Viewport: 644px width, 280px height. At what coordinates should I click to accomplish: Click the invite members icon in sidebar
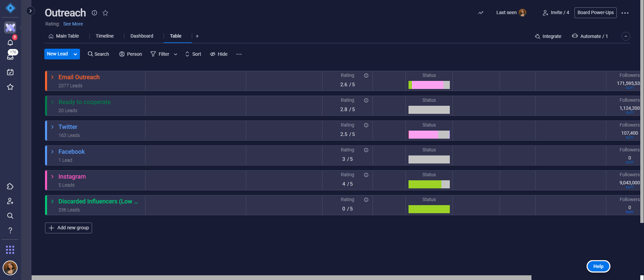10,201
